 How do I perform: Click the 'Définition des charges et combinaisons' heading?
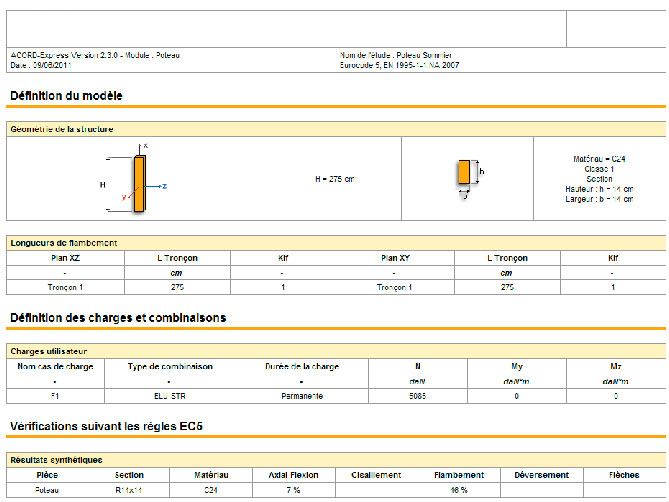118,318
